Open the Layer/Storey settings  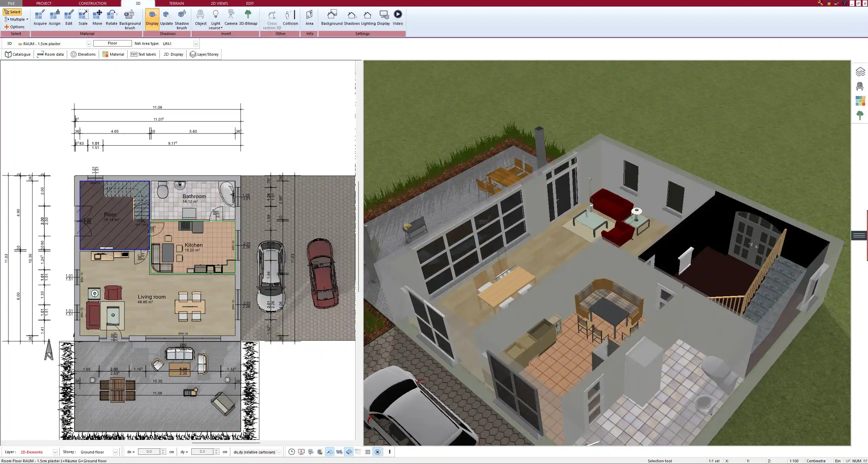pyautogui.click(x=204, y=54)
